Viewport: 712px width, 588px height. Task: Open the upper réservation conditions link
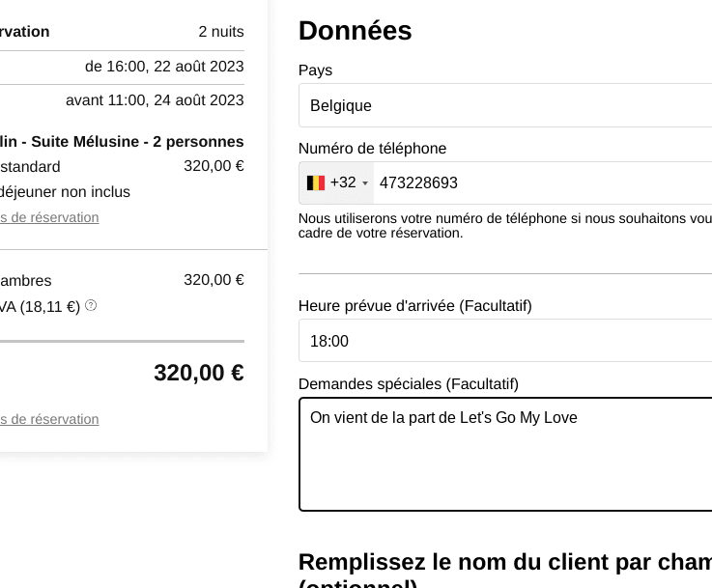49,217
